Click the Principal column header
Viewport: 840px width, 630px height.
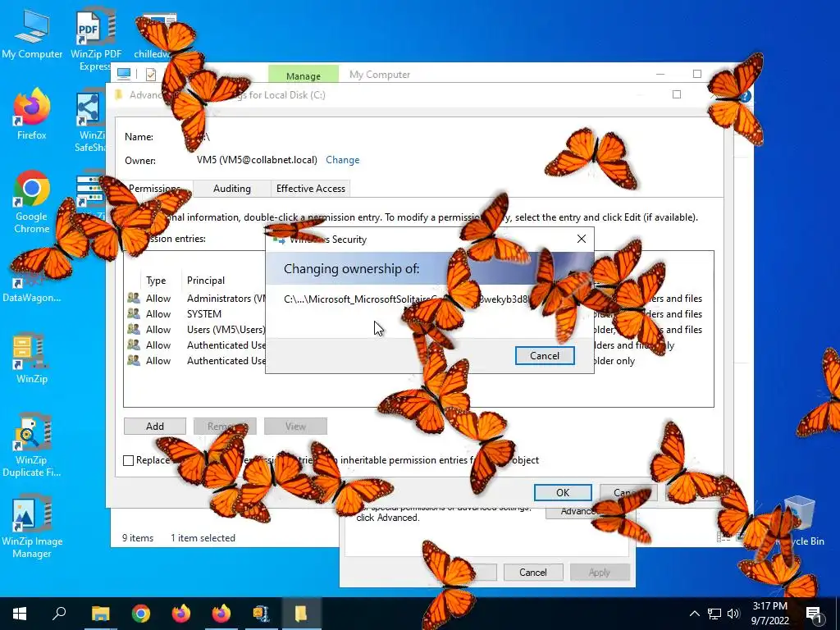[206, 281]
